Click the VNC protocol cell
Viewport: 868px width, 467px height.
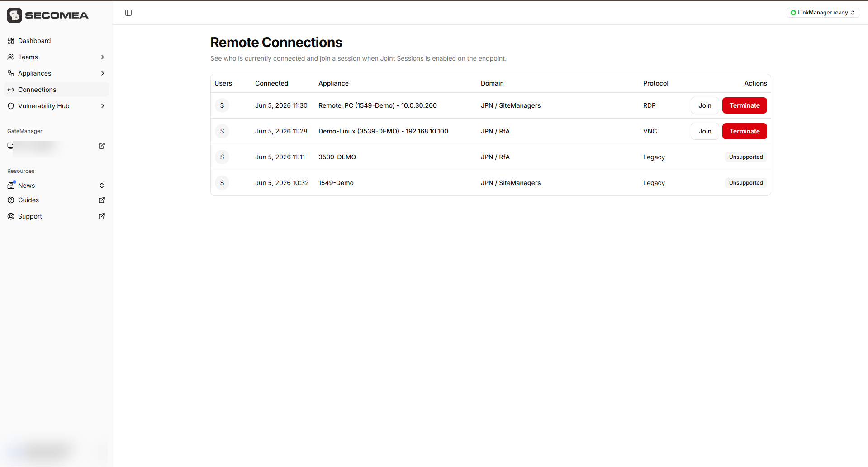[650, 131]
